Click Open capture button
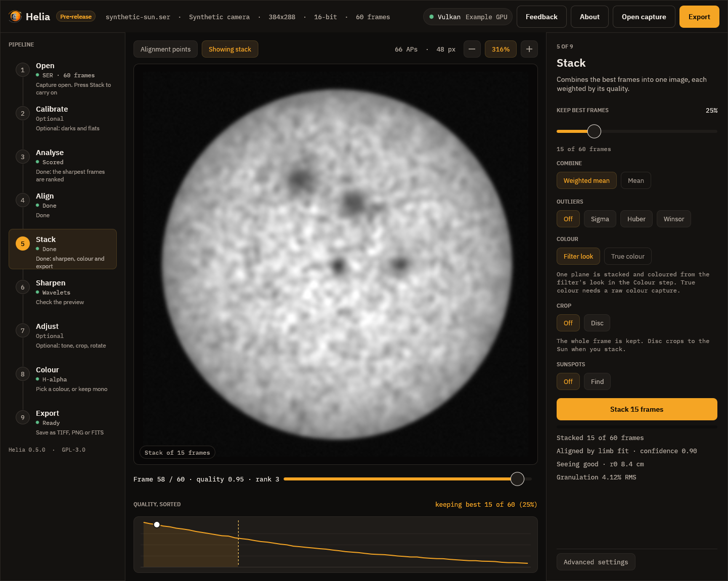Screen dimensions: 728x581 [x=644, y=17]
